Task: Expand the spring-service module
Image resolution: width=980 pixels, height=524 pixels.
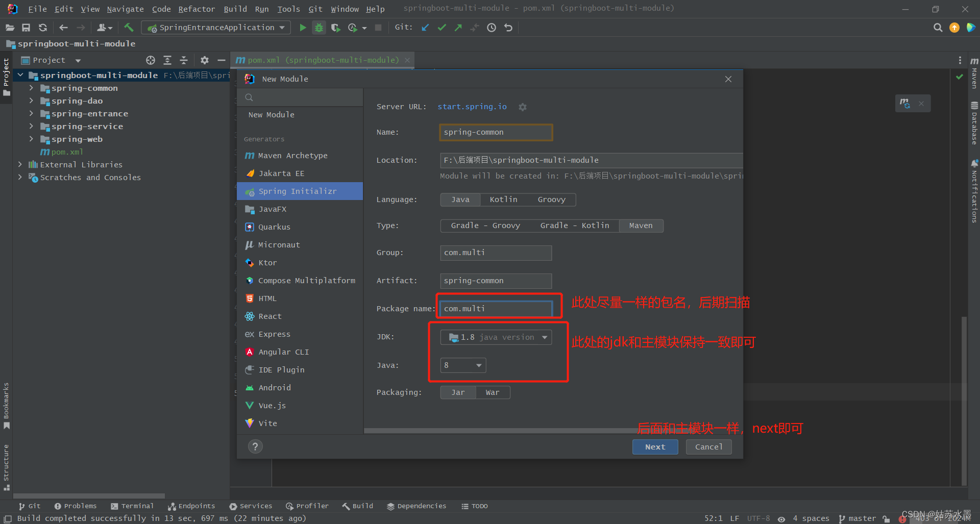Action: 31,127
